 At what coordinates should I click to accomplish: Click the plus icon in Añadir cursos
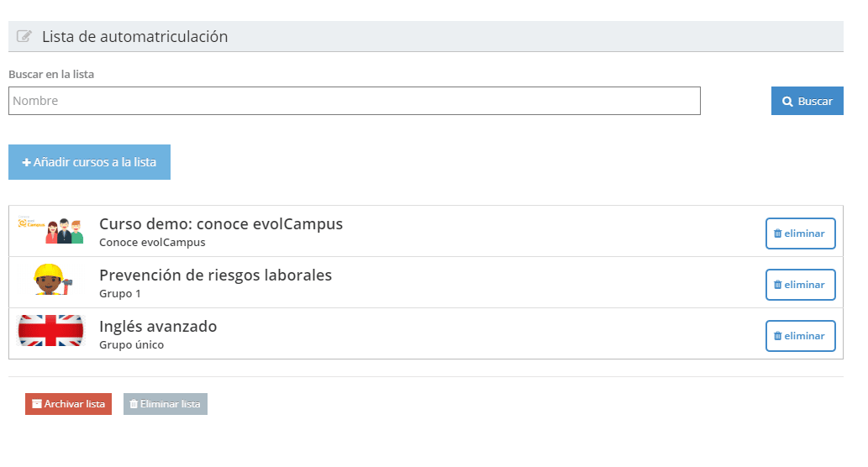(x=27, y=162)
